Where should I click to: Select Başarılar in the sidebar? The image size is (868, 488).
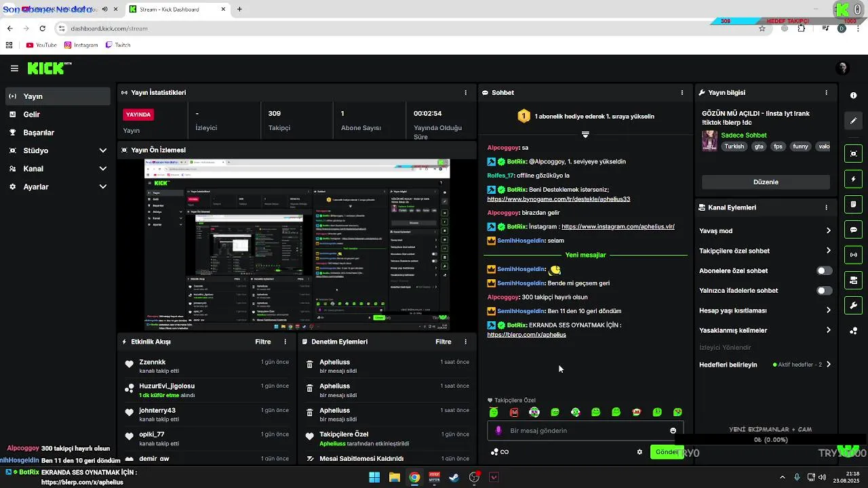click(58, 133)
